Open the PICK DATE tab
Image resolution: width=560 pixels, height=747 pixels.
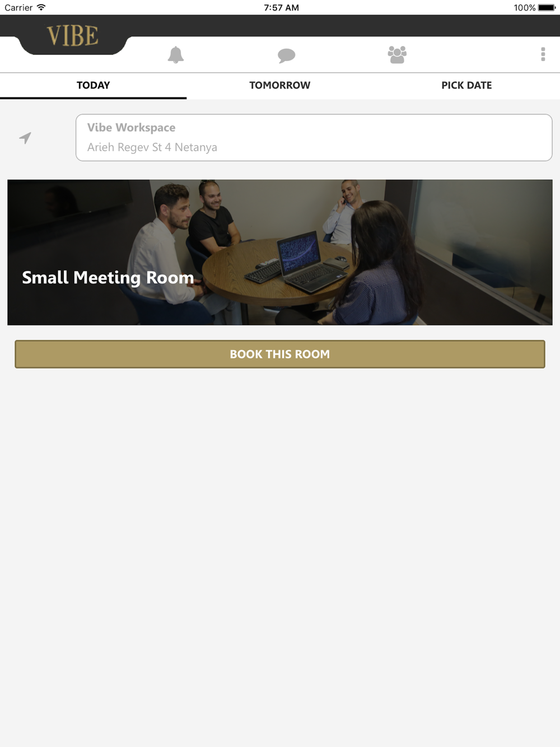coord(466,85)
